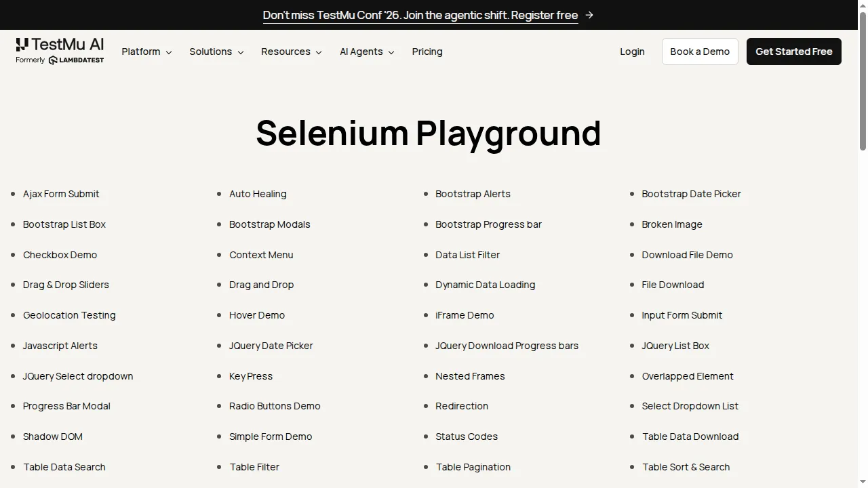Expand the AI Agents menu chevron

(391, 52)
